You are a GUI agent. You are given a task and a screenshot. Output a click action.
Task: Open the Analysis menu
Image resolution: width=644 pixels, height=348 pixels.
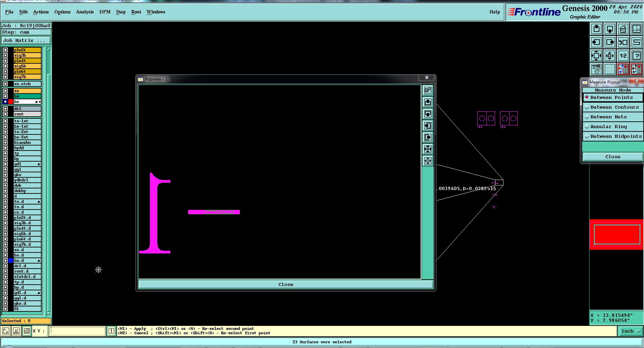tap(85, 12)
